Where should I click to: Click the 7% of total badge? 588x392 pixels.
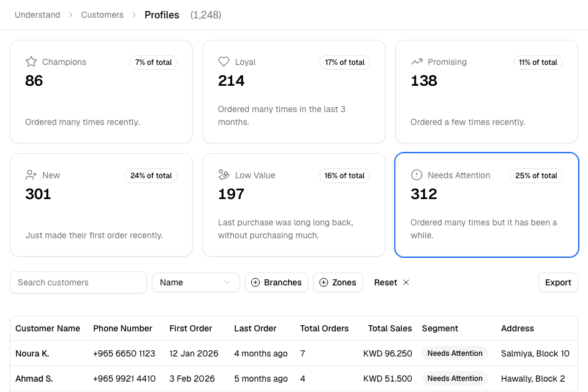point(153,62)
